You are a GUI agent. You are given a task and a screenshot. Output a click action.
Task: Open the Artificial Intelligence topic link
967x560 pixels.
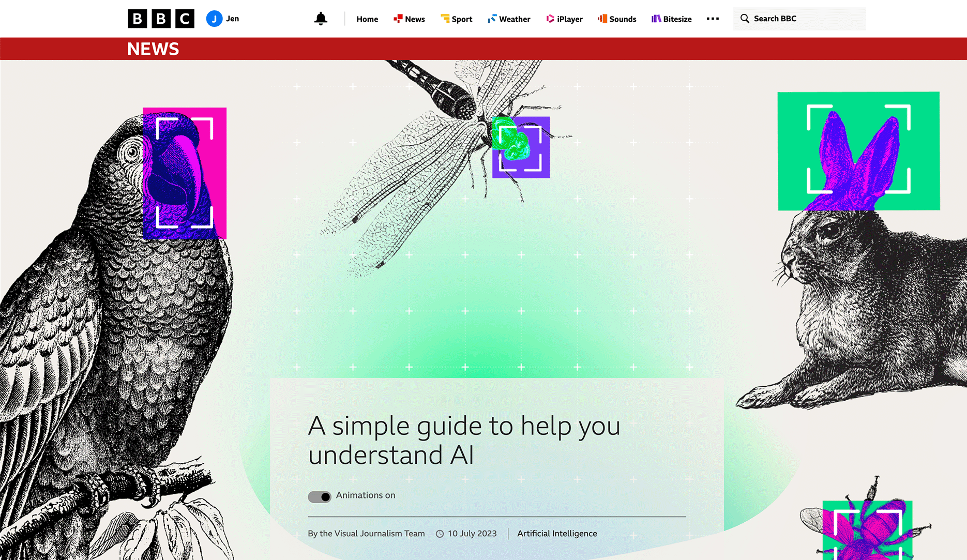(x=557, y=534)
